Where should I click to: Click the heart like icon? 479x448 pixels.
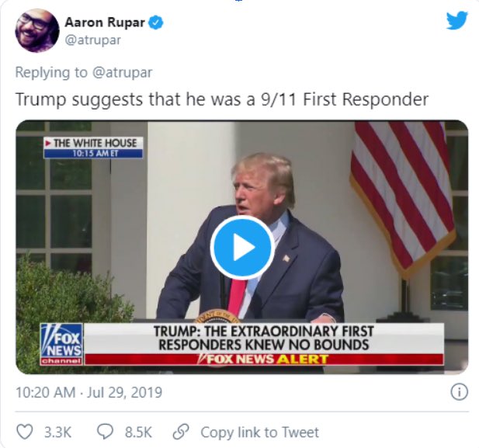coord(24,432)
